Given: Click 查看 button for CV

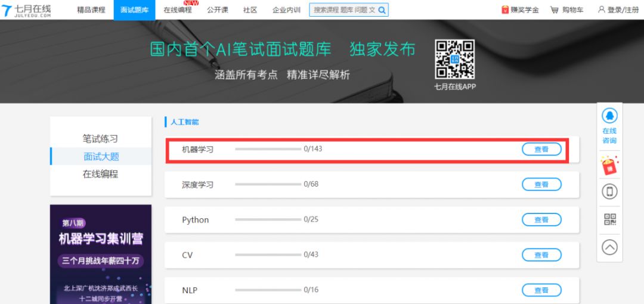Looking at the screenshot, I should (541, 255).
